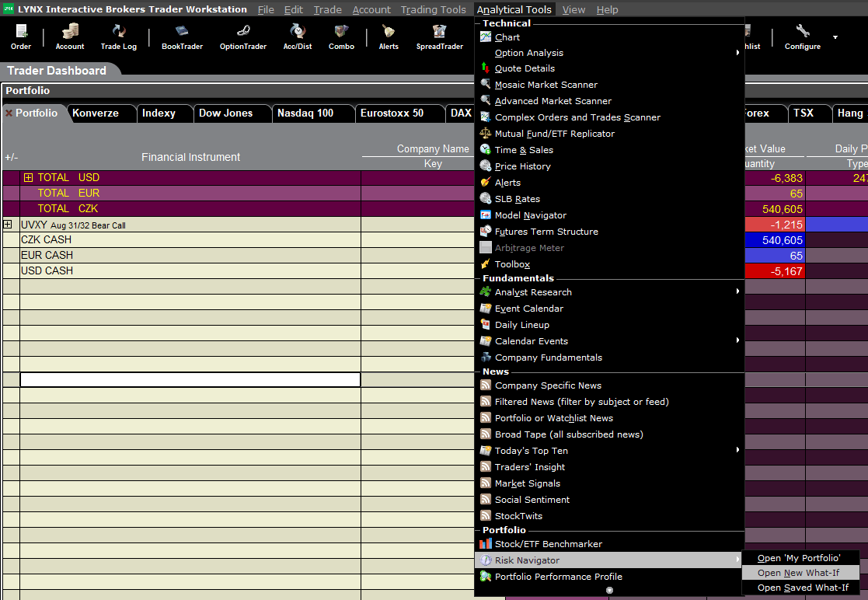The image size is (868, 600).
Task: Click the Alerts bell toolbar icon
Action: (x=388, y=37)
